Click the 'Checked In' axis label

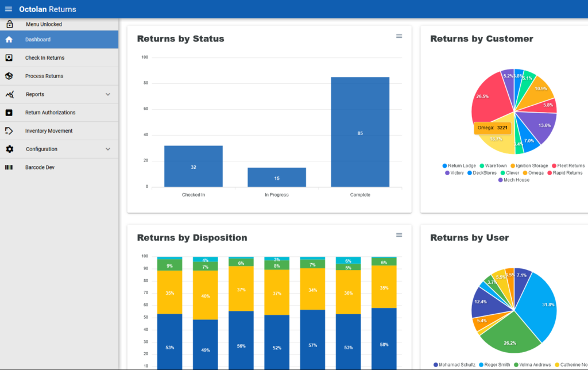click(x=194, y=195)
